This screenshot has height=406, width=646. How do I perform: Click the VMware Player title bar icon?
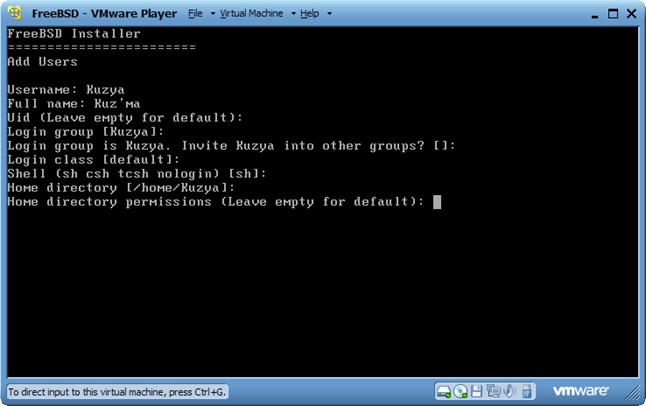pyautogui.click(x=15, y=14)
